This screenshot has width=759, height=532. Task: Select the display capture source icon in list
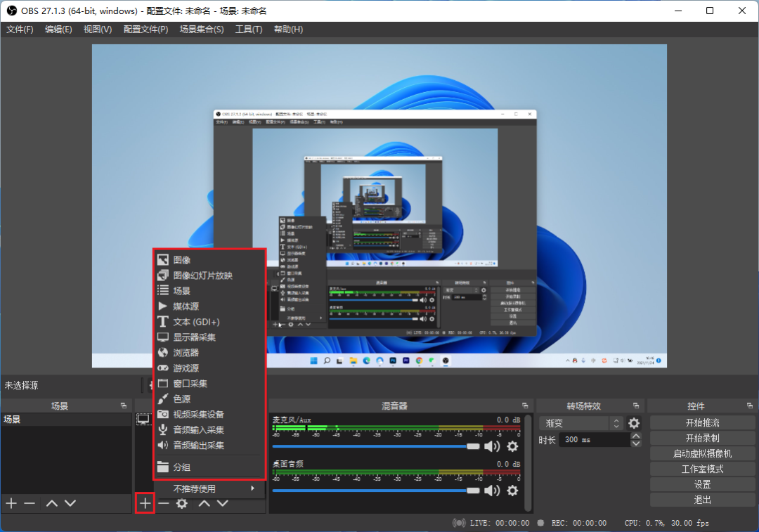click(x=144, y=420)
